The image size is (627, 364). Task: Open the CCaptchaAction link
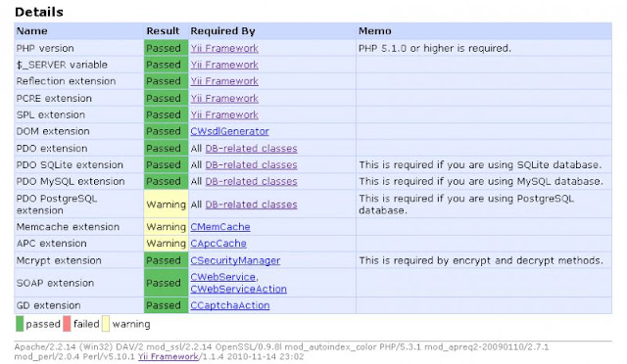point(230,305)
